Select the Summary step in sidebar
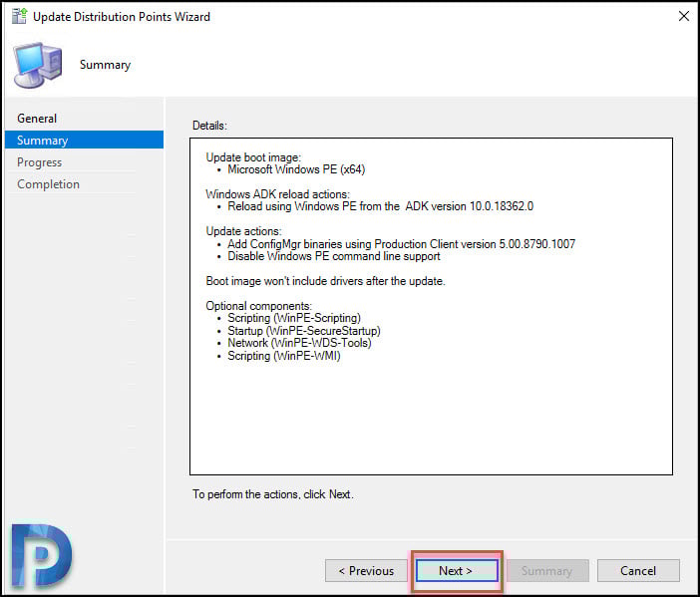700x597 pixels. pos(84,141)
